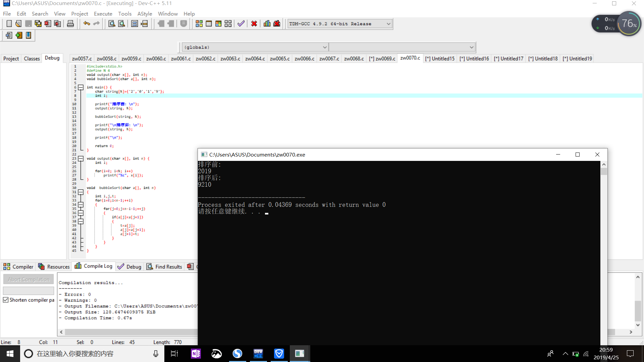Image resolution: width=644 pixels, height=362 pixels.
Task: Collapse the output function fold marker
Action: coord(81,159)
